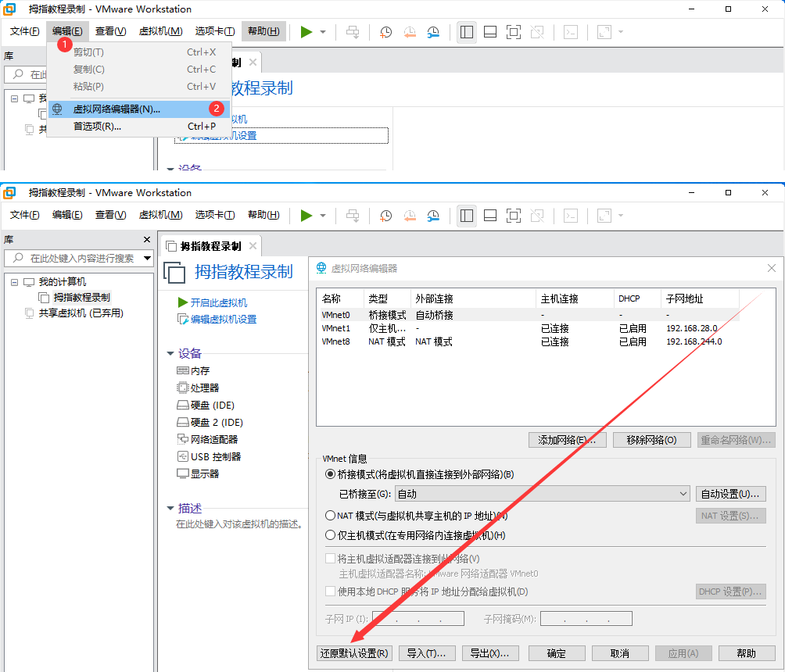Close the virtual network editor dialog

772,268
